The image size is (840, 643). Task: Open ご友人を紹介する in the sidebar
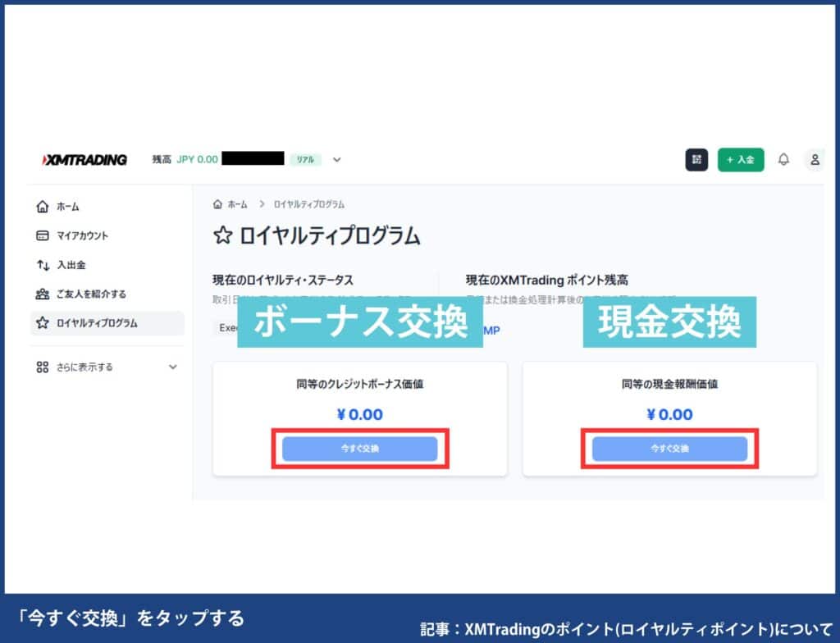[x=107, y=294]
